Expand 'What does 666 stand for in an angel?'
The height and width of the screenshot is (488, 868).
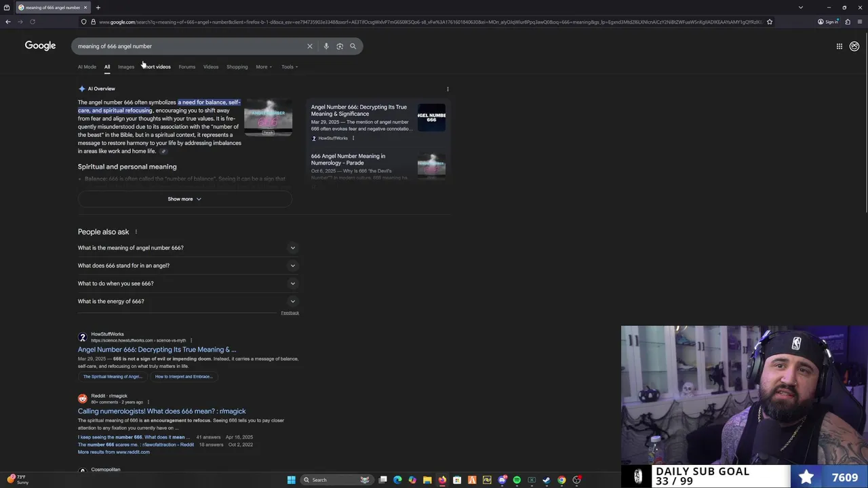coord(188,266)
